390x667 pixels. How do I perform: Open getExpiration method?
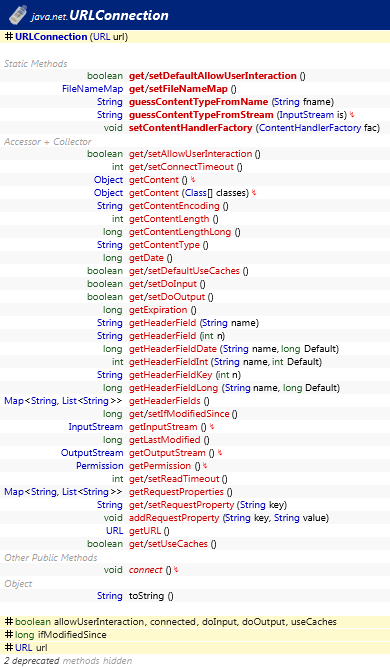point(158,310)
